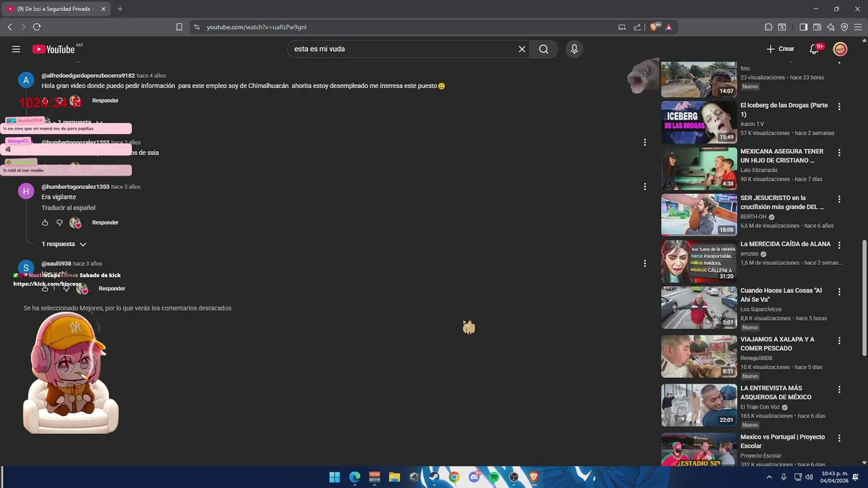Viewport: 868px width, 488px height.
Task: Open taskbar clock showing 10:43 p. m.
Action: [833, 477]
